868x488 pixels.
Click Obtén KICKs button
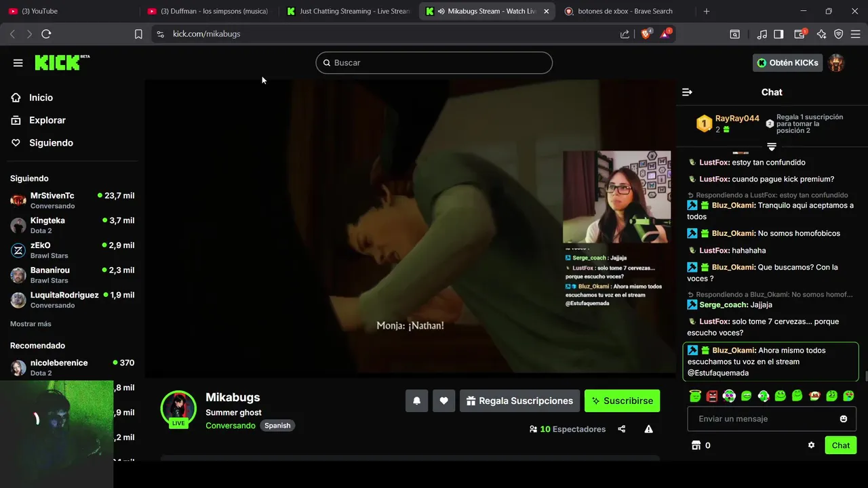pyautogui.click(x=787, y=63)
